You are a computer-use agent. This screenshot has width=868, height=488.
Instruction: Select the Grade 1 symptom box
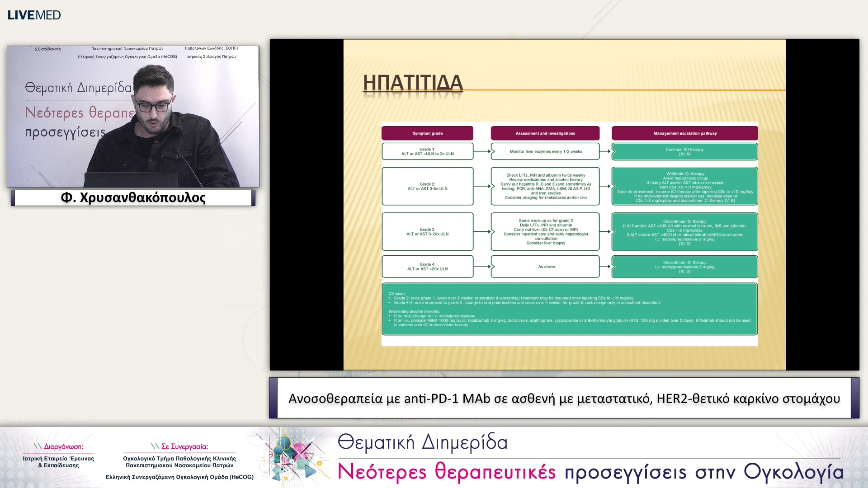point(427,151)
